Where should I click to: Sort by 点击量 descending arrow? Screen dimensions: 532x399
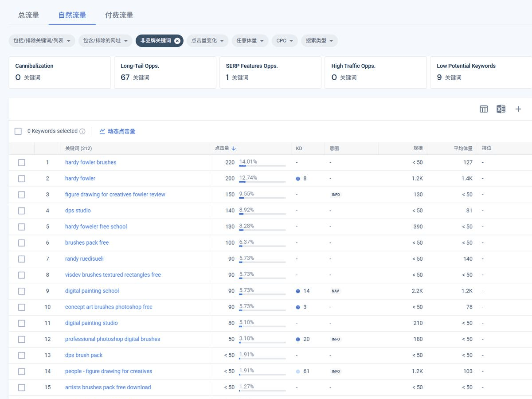234,149
